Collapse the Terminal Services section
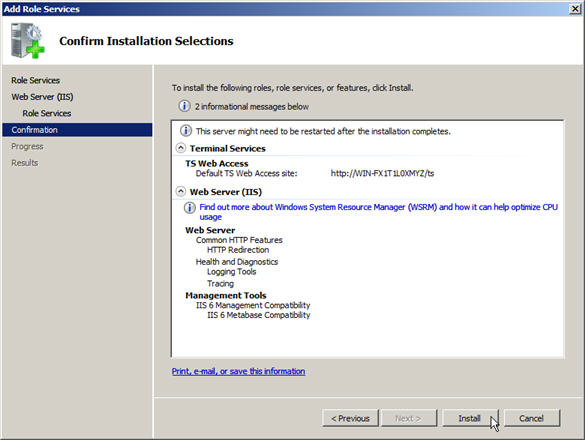Screen dimensions: 585x440 pyautogui.click(x=181, y=148)
